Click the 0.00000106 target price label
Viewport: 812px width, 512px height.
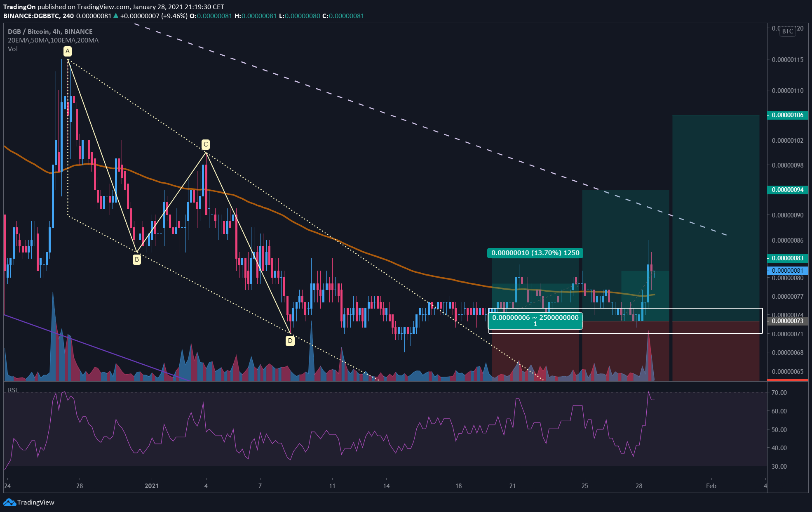click(x=788, y=115)
